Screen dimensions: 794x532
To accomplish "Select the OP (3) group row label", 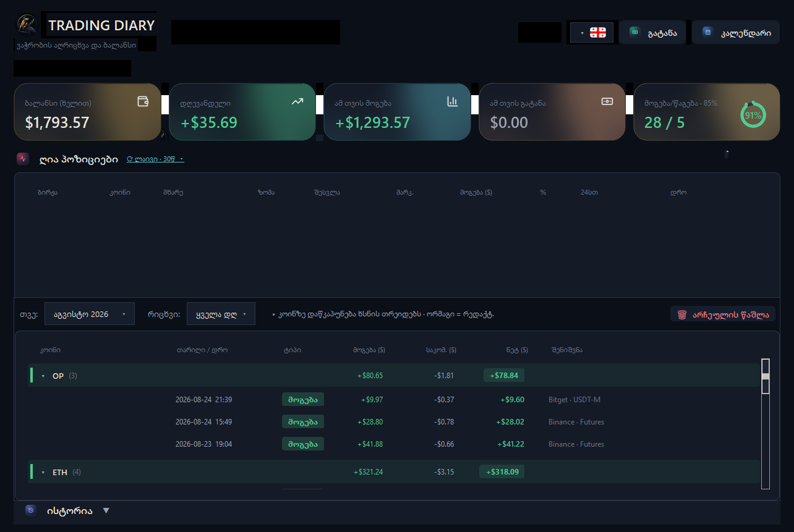I will (x=65, y=376).
